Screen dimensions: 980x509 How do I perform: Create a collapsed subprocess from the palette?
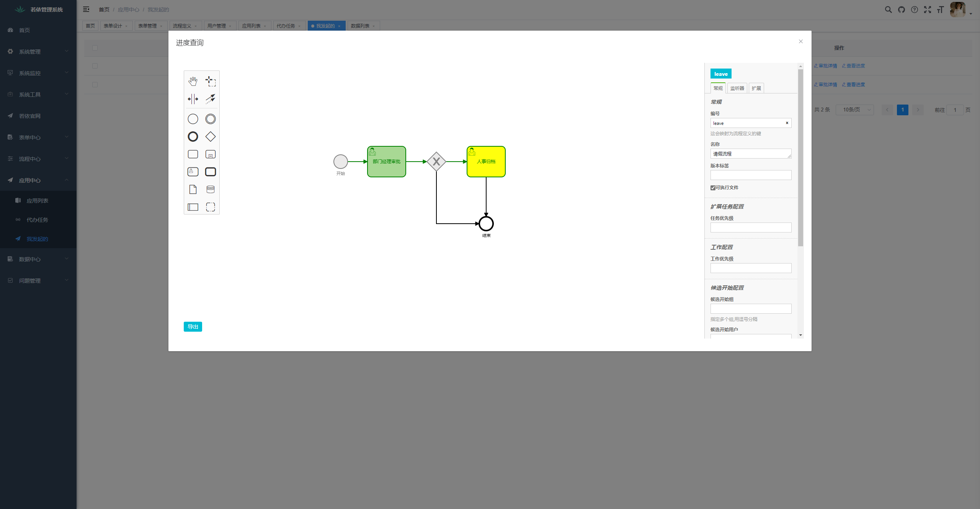211,154
